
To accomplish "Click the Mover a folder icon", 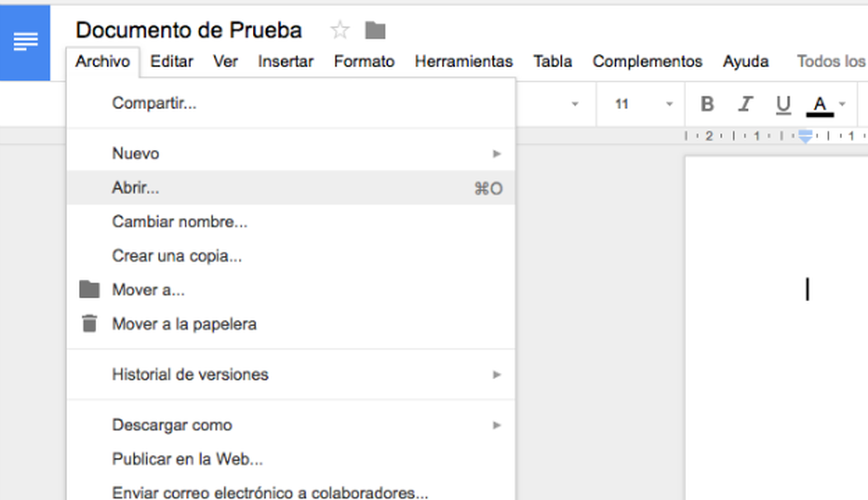I will tap(89, 289).
